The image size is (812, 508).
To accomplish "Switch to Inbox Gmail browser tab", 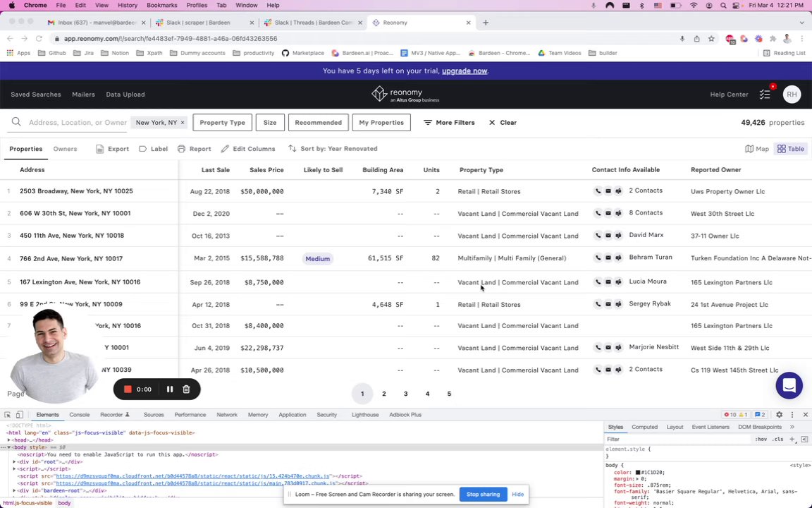I will (96, 23).
